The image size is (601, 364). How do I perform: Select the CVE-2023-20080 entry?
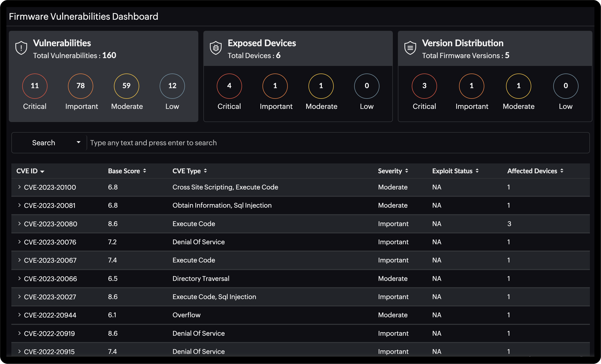pyautogui.click(x=50, y=224)
